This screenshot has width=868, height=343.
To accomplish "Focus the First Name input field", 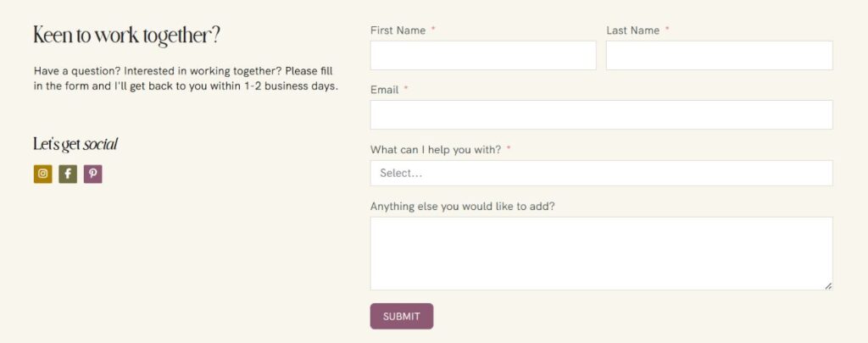I will [483, 55].
